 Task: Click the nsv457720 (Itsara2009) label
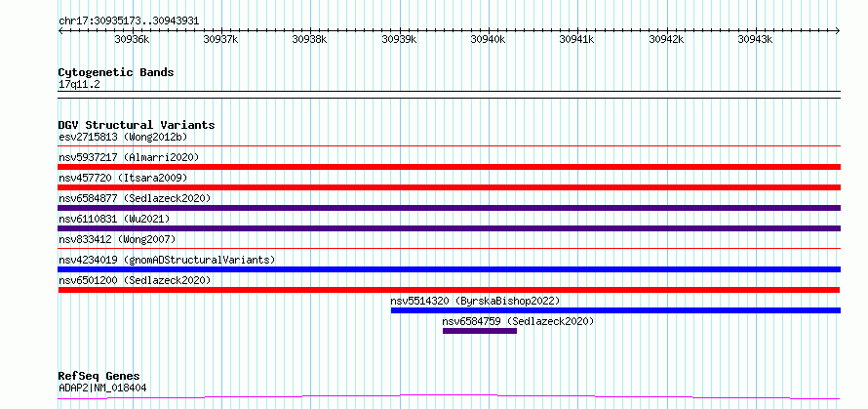[x=123, y=178]
